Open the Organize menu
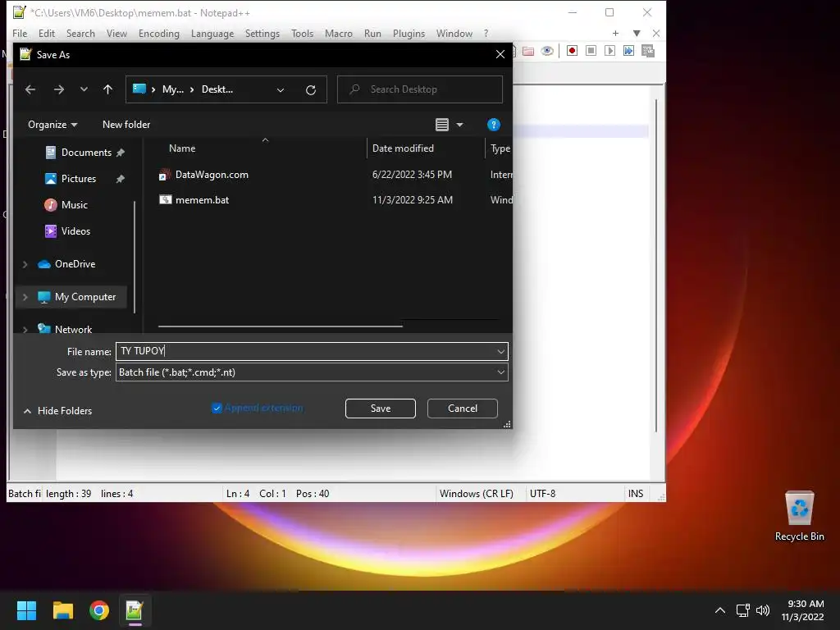The height and width of the screenshot is (630, 840). point(52,125)
